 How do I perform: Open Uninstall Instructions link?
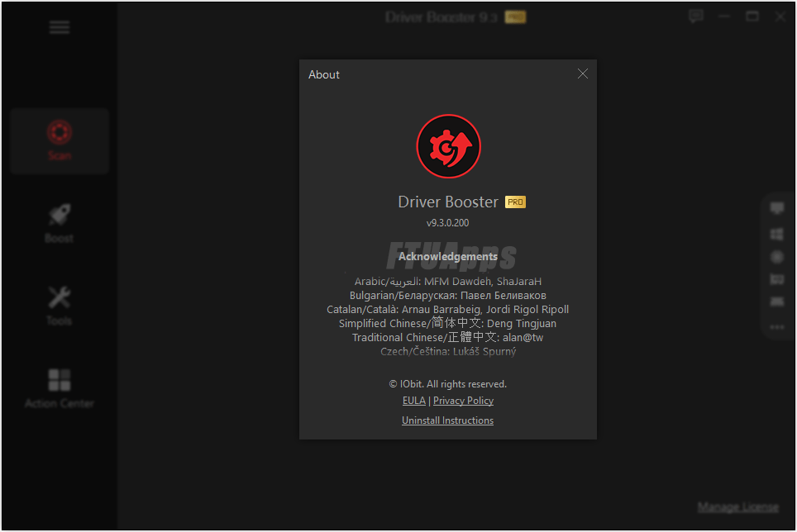point(447,420)
